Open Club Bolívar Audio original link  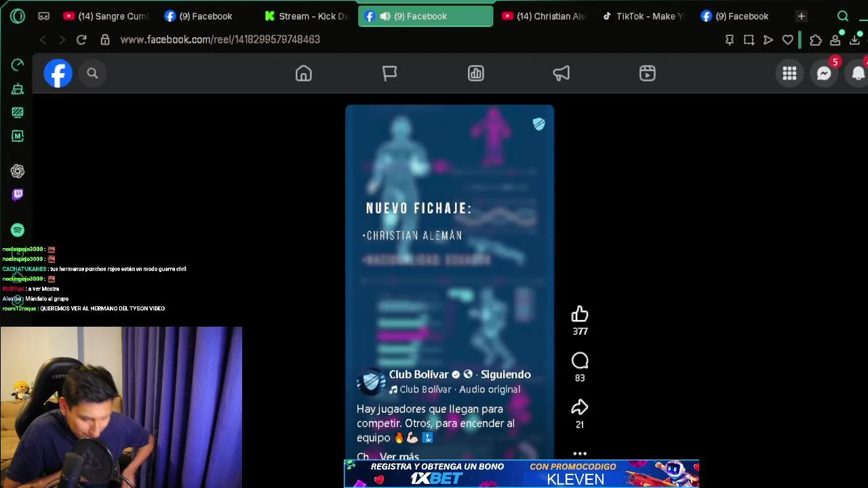[x=460, y=390]
